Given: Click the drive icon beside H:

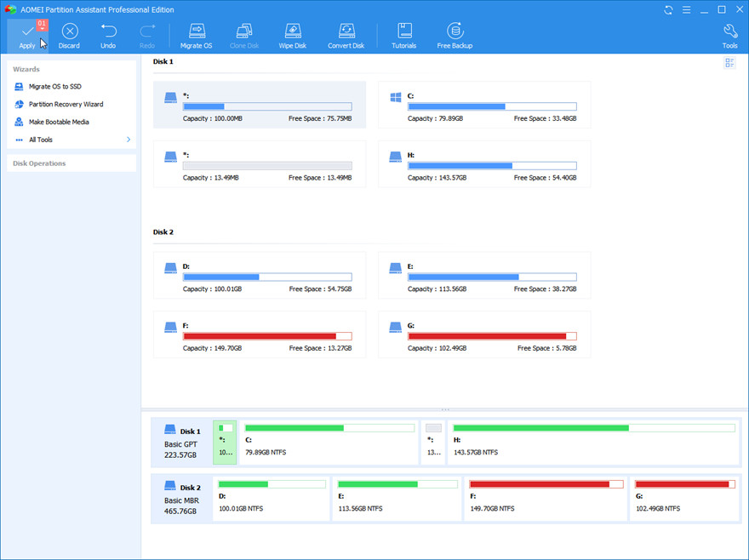Looking at the screenshot, I should (x=396, y=157).
